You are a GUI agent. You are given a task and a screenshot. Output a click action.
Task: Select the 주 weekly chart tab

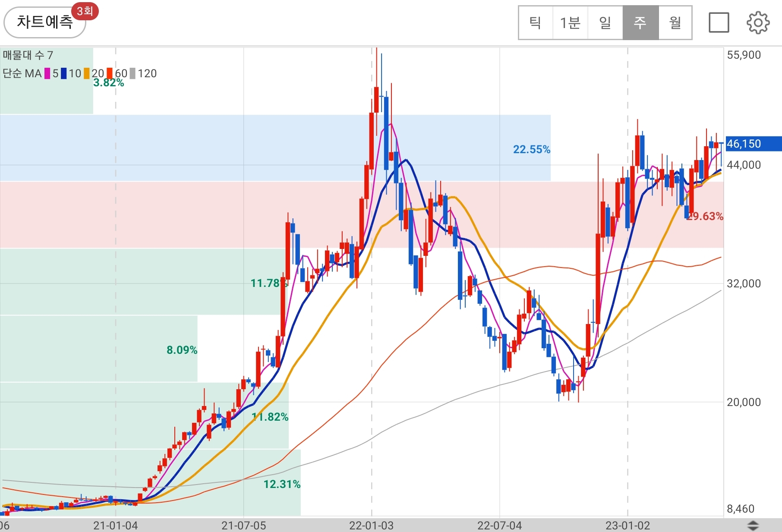[640, 23]
